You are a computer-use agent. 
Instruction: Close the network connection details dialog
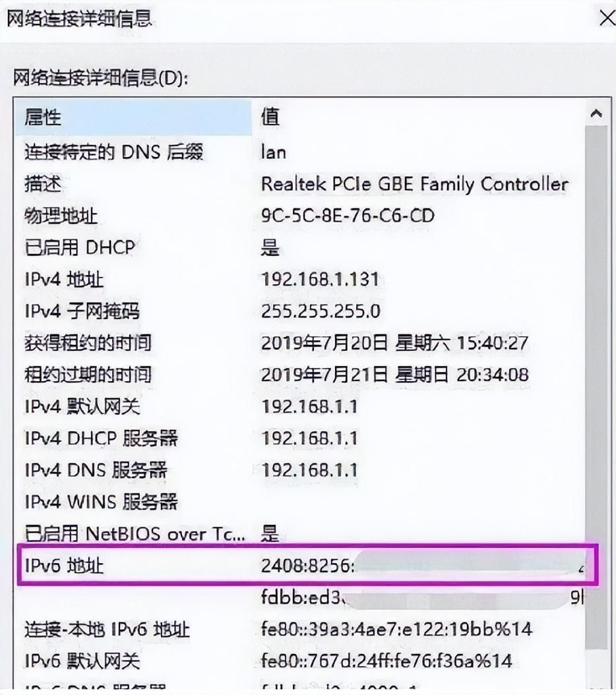click(x=607, y=18)
